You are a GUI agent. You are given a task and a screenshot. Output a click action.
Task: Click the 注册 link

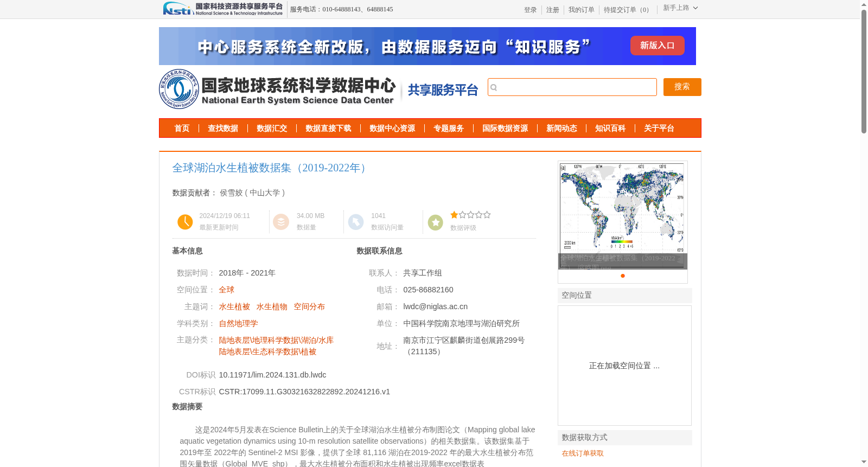point(553,10)
